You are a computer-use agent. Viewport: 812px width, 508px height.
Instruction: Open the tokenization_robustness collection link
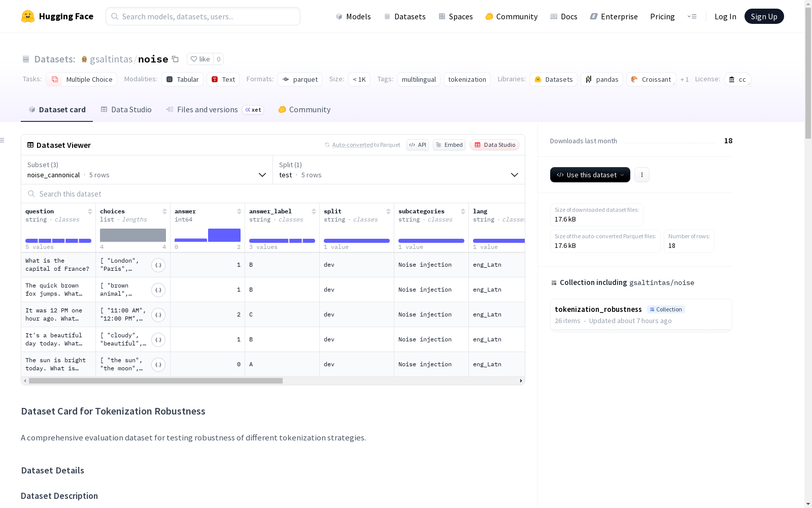pyautogui.click(x=598, y=309)
